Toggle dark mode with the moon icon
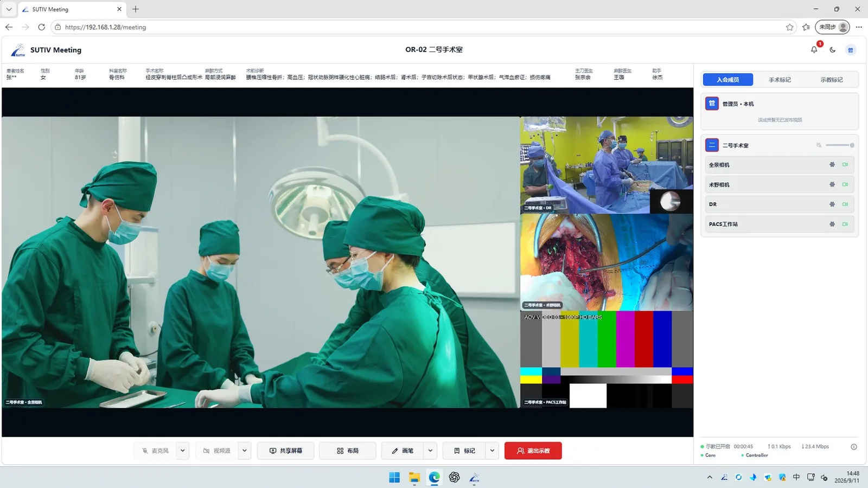The height and width of the screenshot is (488, 868). point(832,50)
